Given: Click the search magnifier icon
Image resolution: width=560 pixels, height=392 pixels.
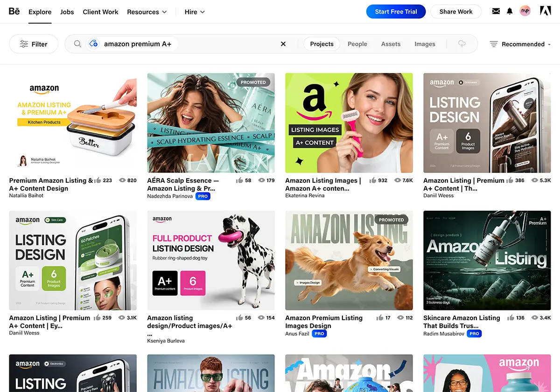Looking at the screenshot, I should tap(78, 44).
